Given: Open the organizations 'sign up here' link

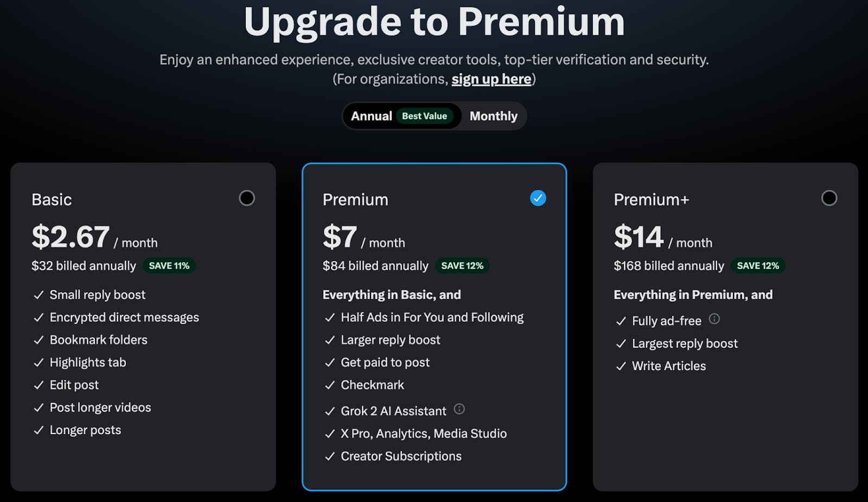Looking at the screenshot, I should pos(491,79).
